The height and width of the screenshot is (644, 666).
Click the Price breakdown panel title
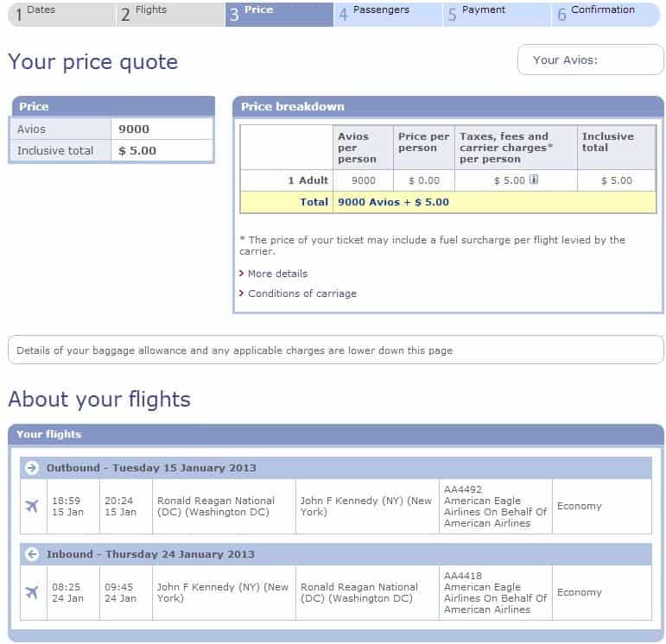293,106
